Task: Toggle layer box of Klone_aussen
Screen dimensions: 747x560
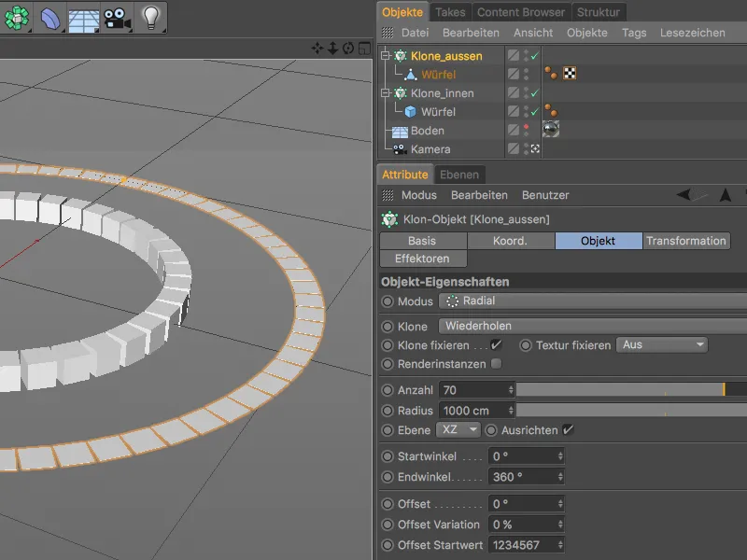Action: [513, 55]
